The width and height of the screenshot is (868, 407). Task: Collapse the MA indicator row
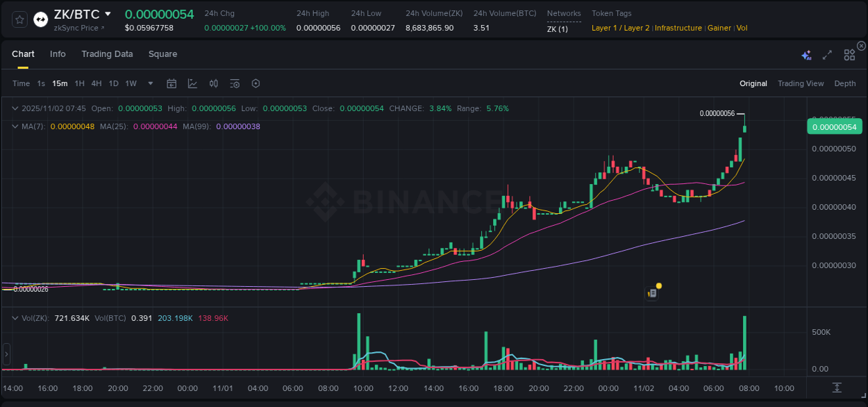pyautogui.click(x=15, y=126)
